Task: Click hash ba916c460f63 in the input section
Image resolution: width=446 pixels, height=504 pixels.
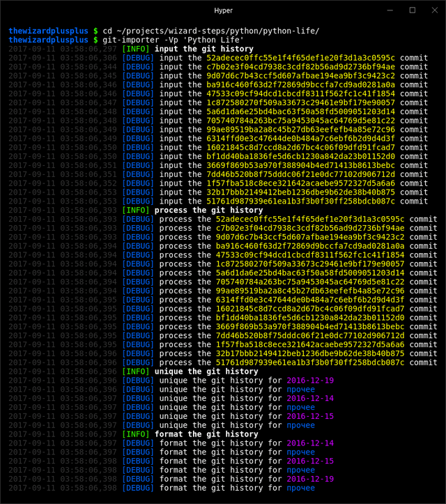Action: 300,85
